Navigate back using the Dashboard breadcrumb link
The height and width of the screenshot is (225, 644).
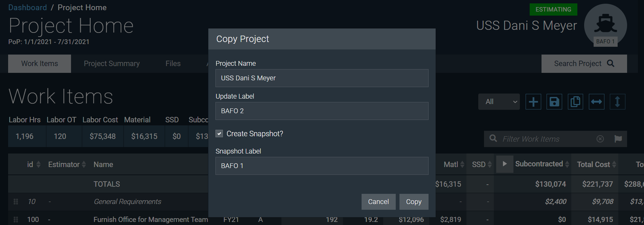click(x=27, y=7)
